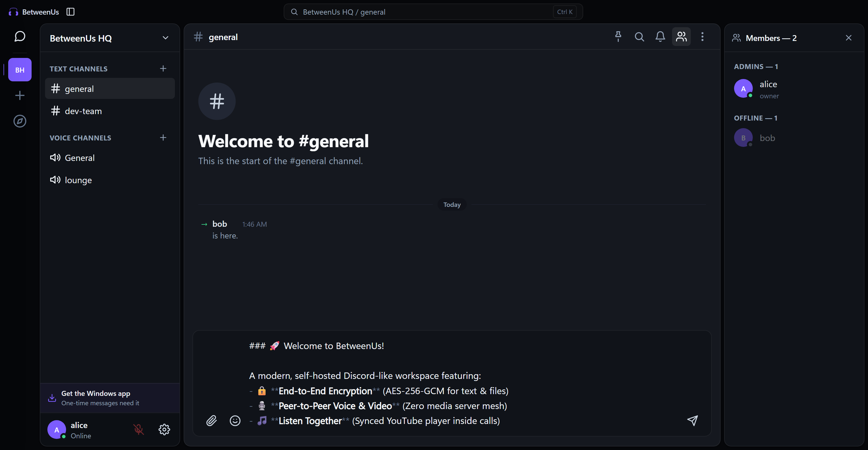Join the lounge voice channel
The image size is (868, 450).
pos(110,180)
